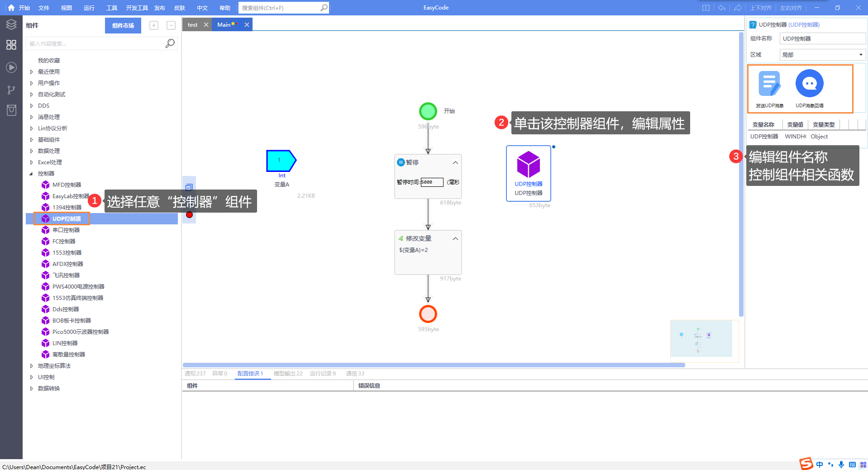Image resolution: width=868 pixels, height=470 pixels.
Task: Click the canvas horizontal scrollbar
Action: coord(434,365)
